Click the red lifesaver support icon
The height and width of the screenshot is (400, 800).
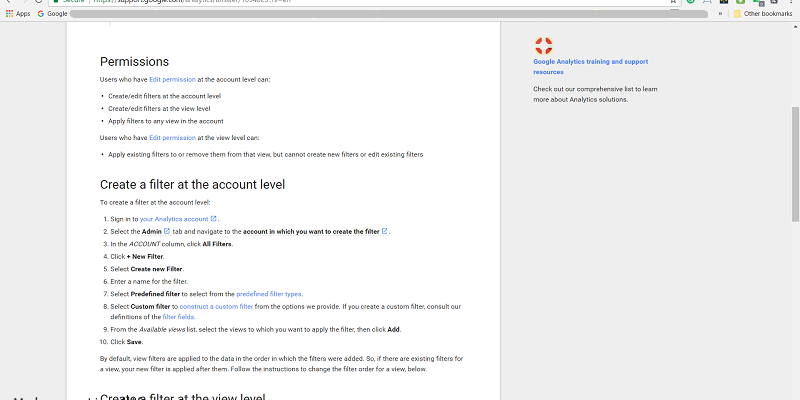click(543, 46)
